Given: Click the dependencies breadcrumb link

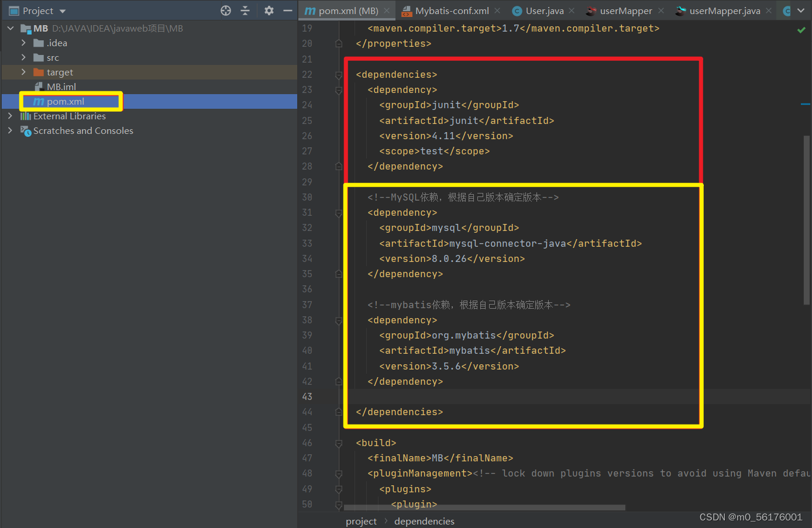Looking at the screenshot, I should coord(424,521).
